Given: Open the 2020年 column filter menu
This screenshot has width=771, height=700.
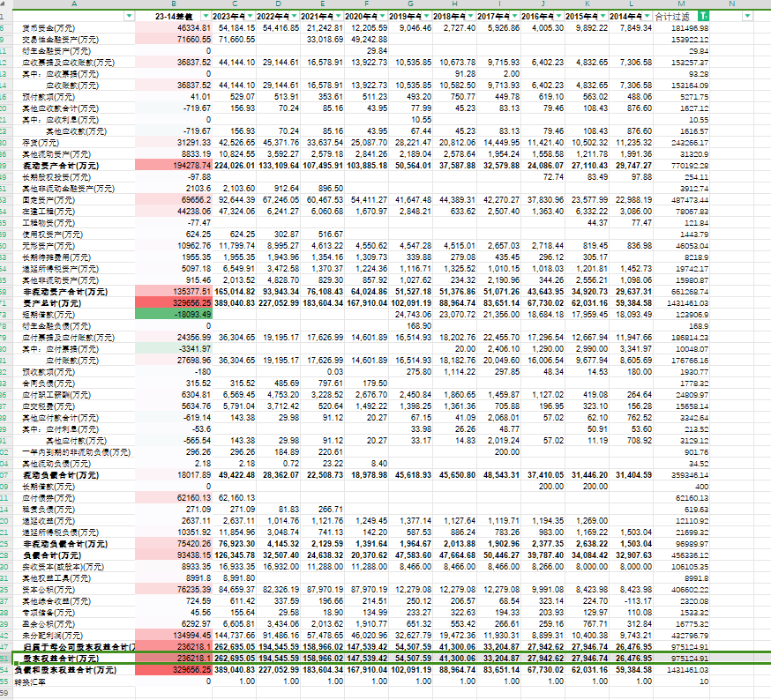Looking at the screenshot, I should tap(382, 16).
